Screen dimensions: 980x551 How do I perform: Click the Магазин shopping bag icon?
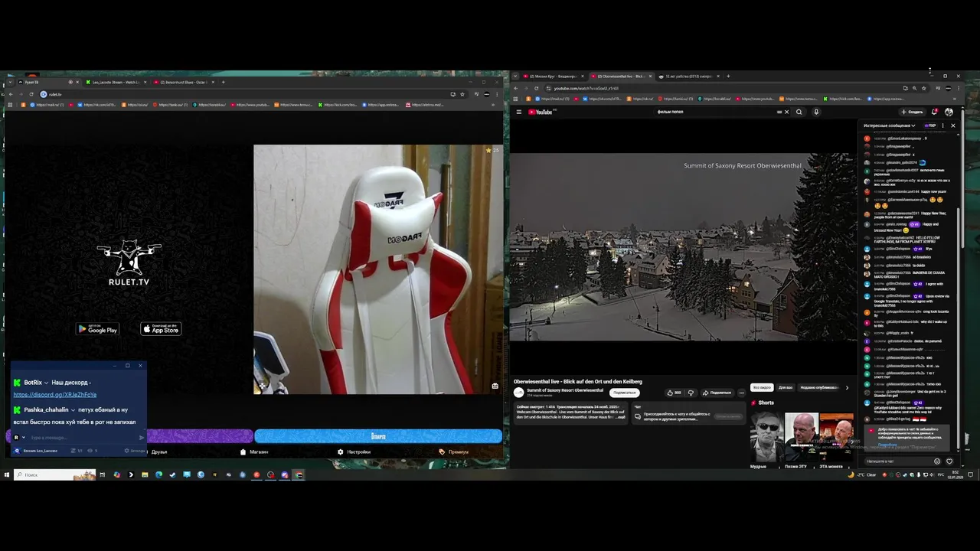(243, 452)
